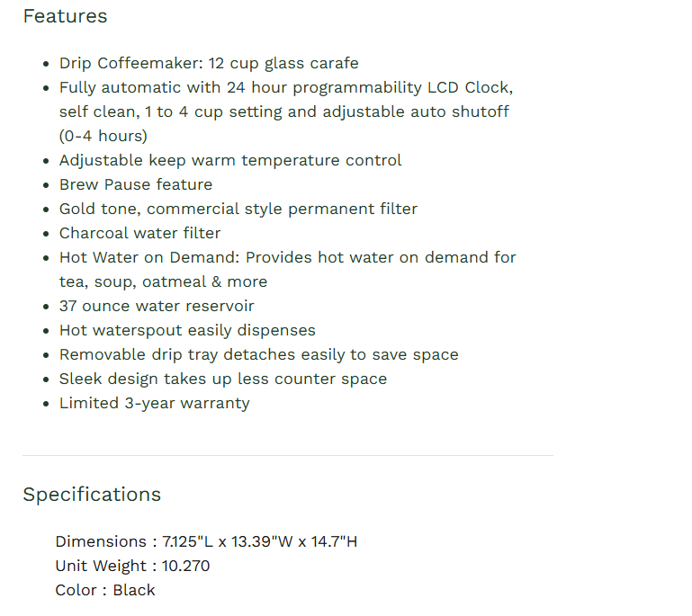This screenshot has height=616, width=692.
Task: Click the Brew Pause feature item
Action: 136,184
